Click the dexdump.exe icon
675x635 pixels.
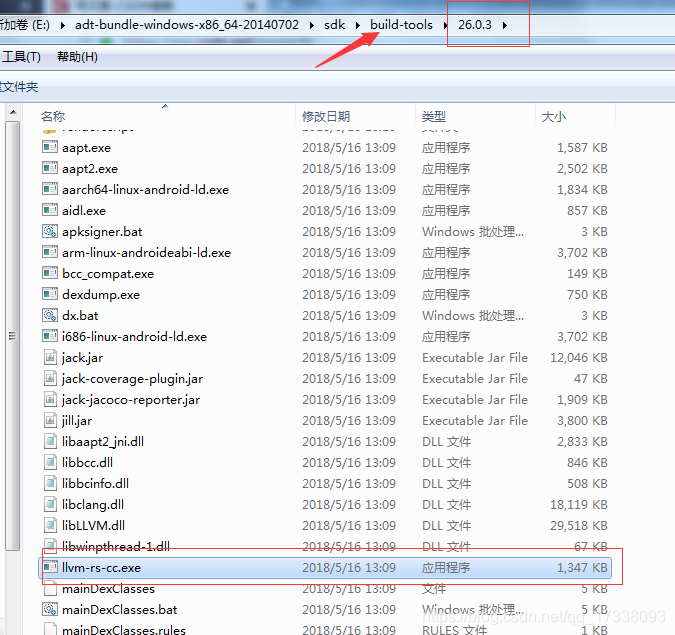pyautogui.click(x=50, y=294)
